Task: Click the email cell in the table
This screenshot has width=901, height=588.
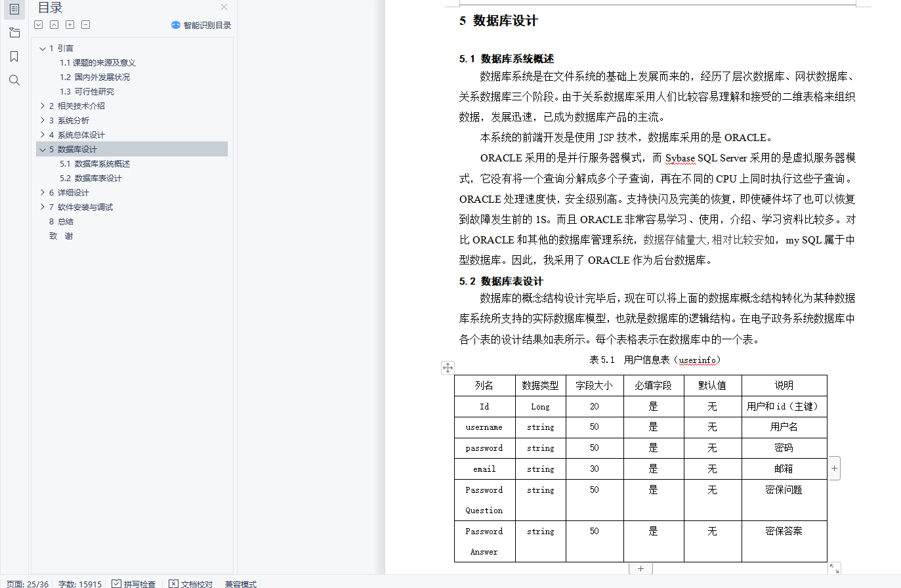Action: pyautogui.click(x=484, y=469)
